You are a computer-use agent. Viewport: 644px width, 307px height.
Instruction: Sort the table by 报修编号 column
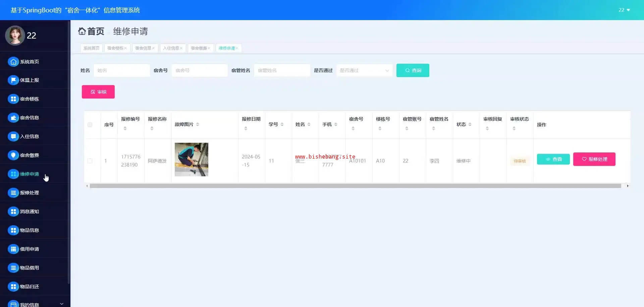[x=125, y=128]
